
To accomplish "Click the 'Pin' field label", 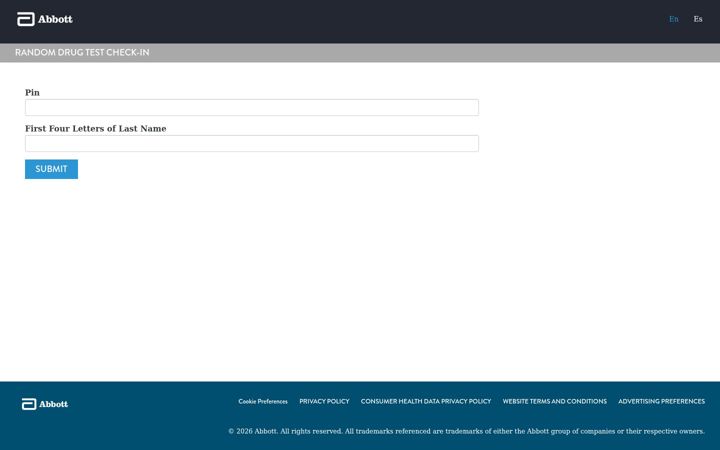I will 32,93.
